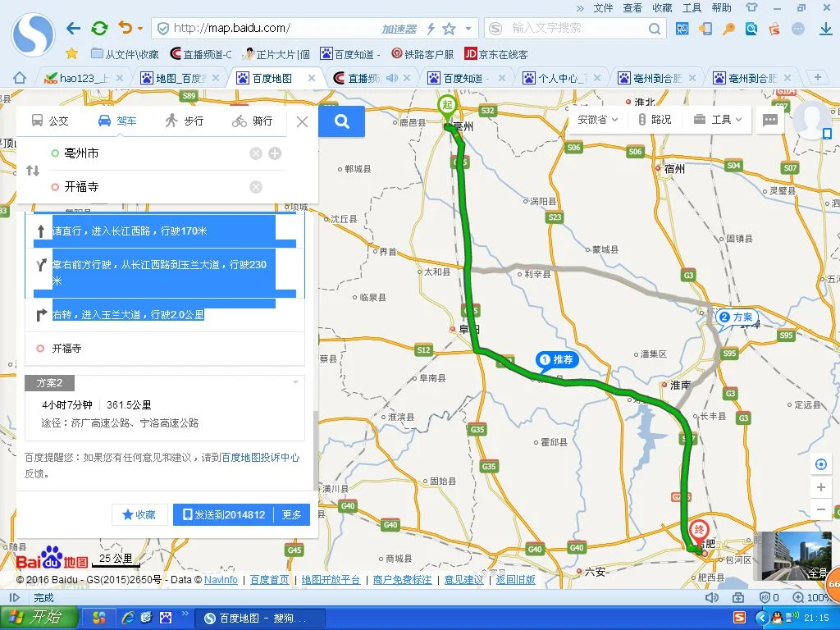Click 发送到2014812 send to phone button
840x630 pixels.
tap(222, 514)
